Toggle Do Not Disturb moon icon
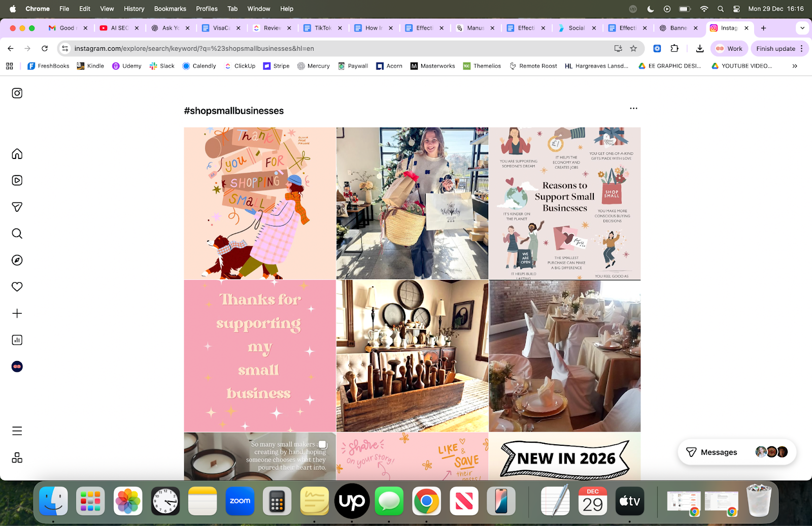Viewport: 812px width, 526px height. tap(651, 9)
